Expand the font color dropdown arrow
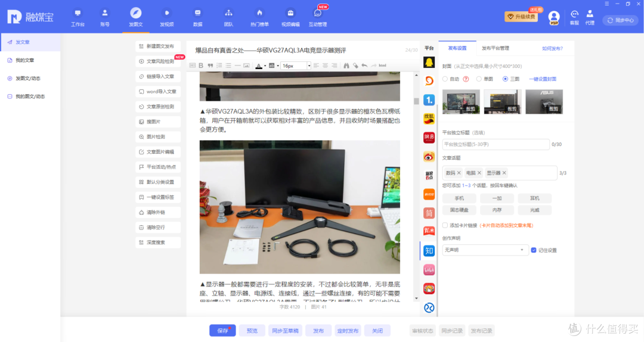644x342 pixels. click(265, 66)
